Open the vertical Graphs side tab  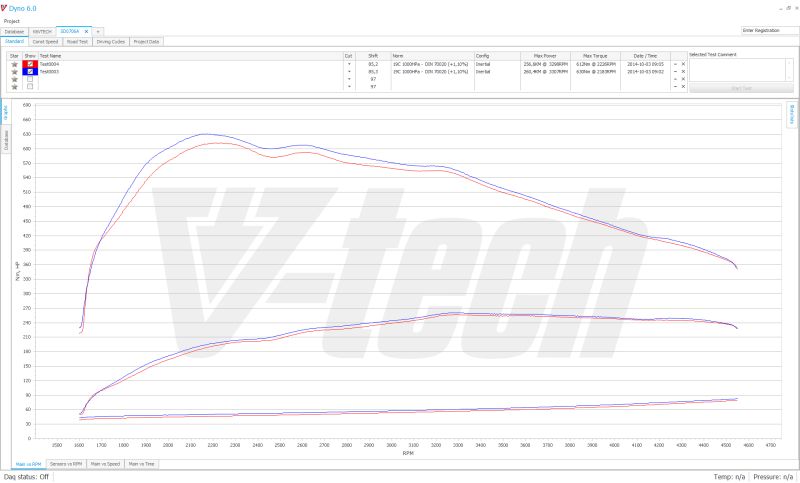[6, 112]
